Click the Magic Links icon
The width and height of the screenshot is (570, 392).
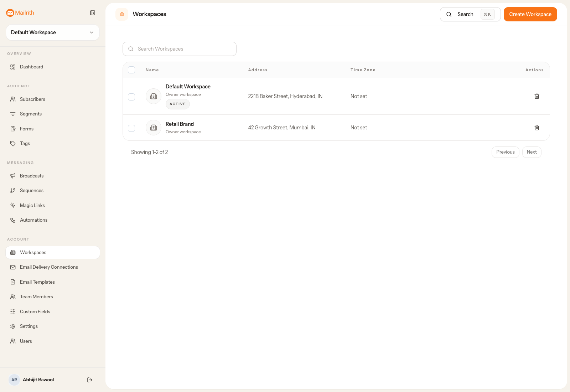point(13,205)
